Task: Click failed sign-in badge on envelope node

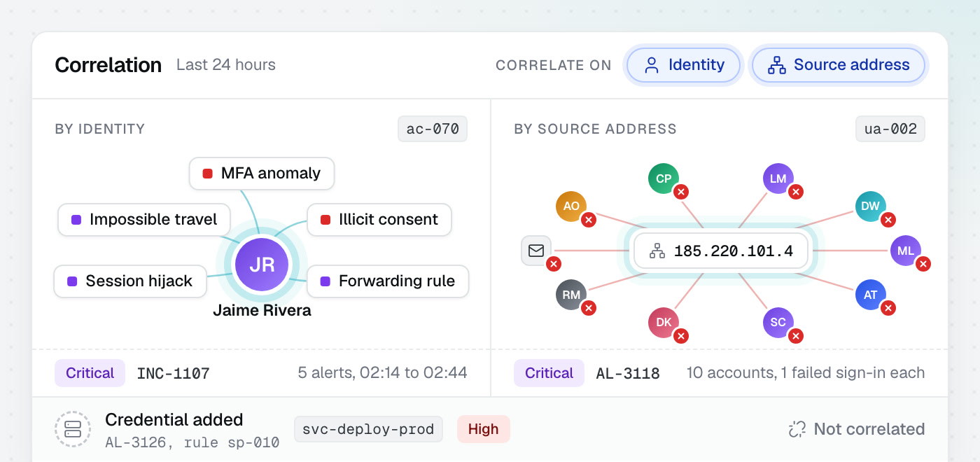Action: [554, 264]
